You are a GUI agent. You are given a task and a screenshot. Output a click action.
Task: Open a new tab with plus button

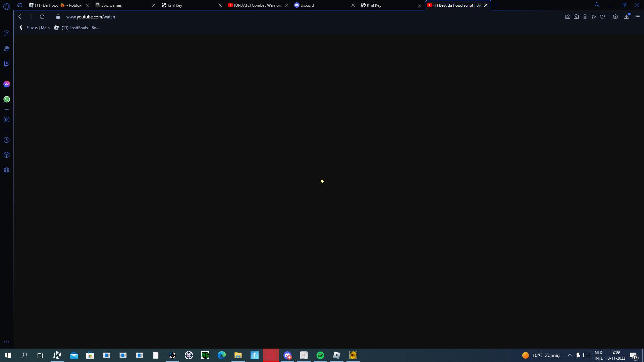(496, 5)
